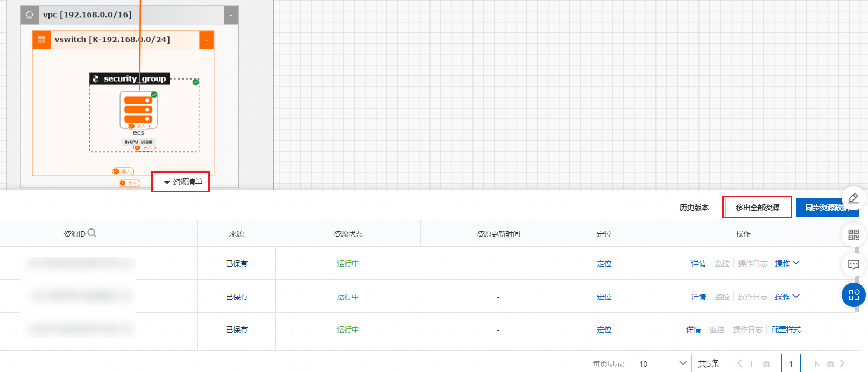
Task: Click the 资源更新时间 column header
Action: 498,234
